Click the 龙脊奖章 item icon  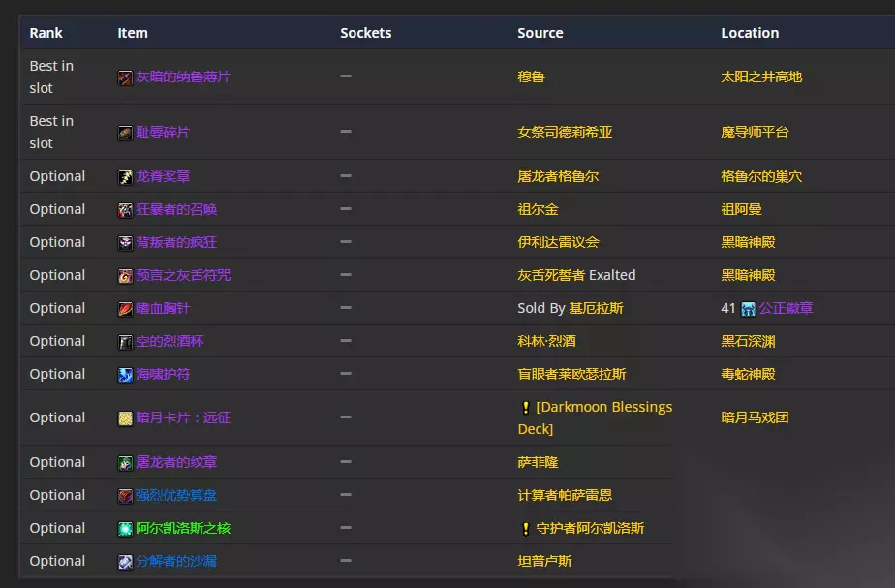point(125,177)
